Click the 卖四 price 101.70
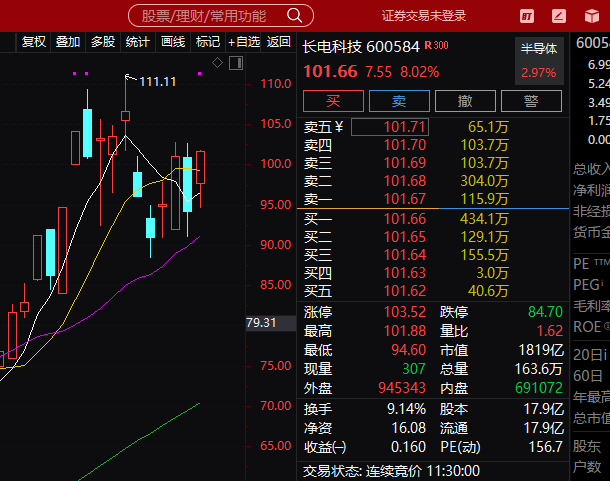The width and height of the screenshot is (610, 481). [405, 145]
